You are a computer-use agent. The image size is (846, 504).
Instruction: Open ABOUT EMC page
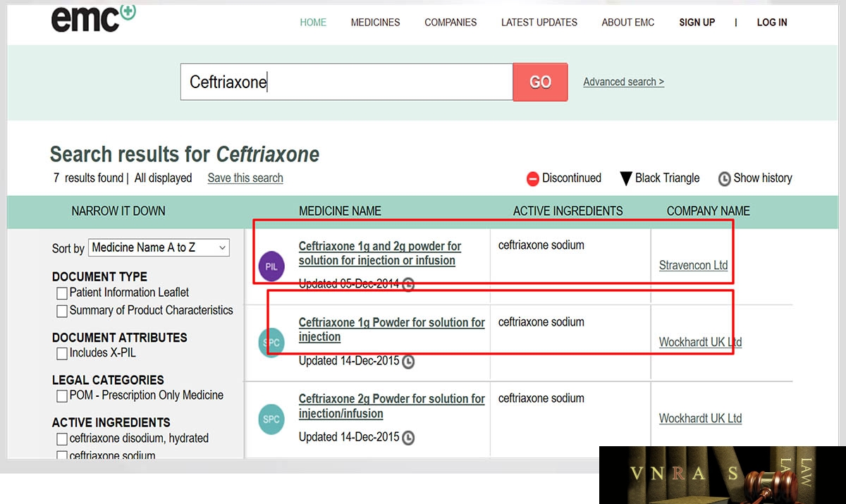pos(627,23)
